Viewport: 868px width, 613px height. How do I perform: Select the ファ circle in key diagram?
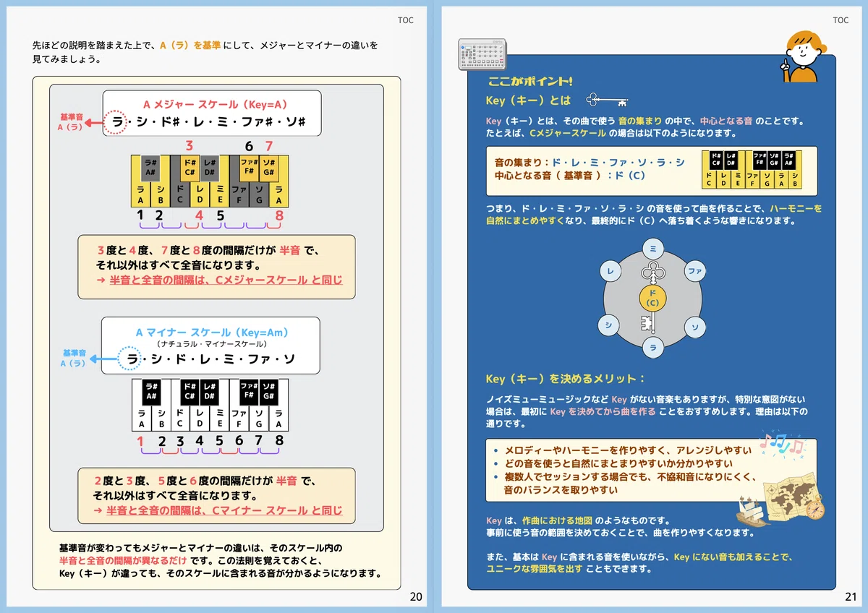coord(695,271)
